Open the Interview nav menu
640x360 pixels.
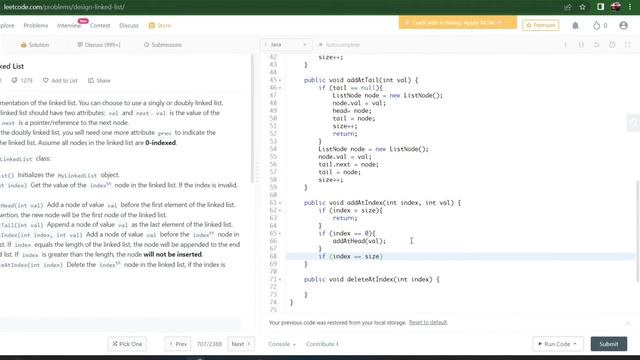pyautogui.click(x=69, y=25)
